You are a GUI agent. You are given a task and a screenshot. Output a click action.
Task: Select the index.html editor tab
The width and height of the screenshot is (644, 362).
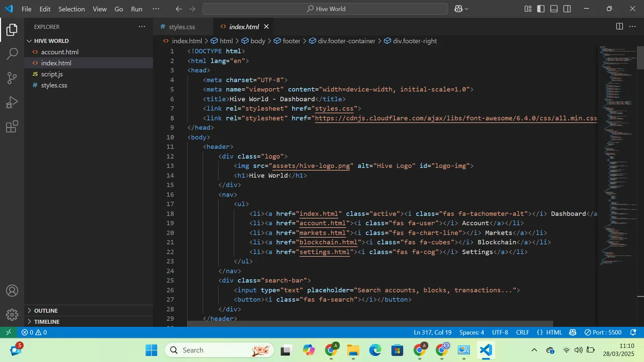tap(244, 27)
